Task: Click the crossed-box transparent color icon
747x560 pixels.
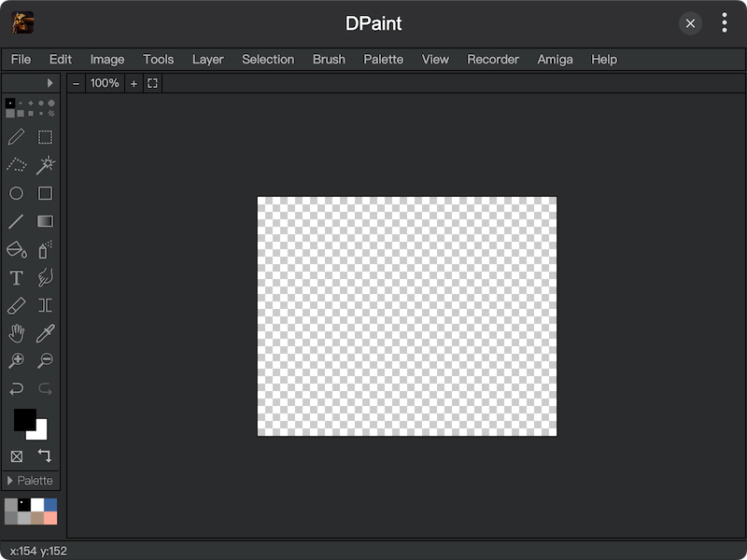Action: point(17,456)
